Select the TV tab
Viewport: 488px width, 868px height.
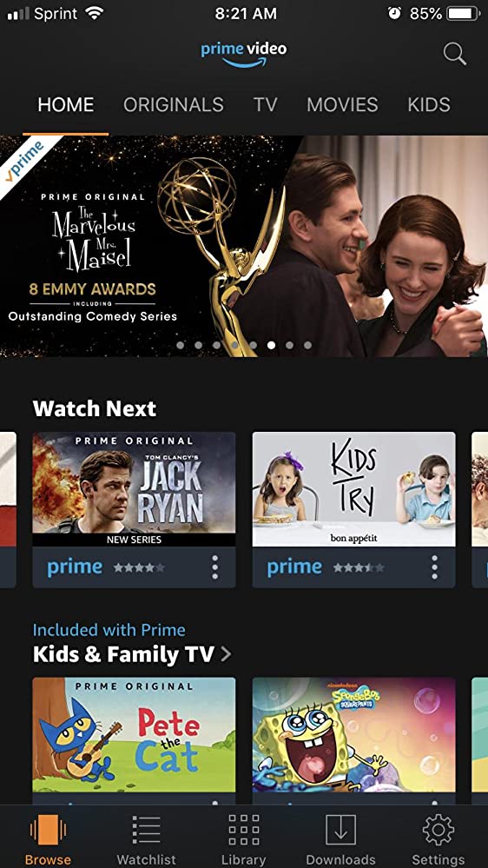tap(265, 104)
